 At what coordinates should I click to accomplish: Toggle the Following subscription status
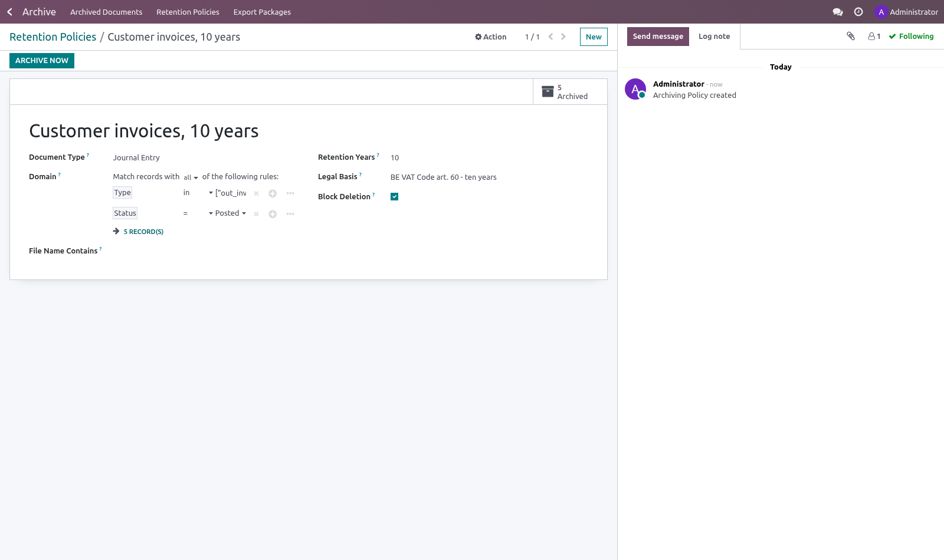tap(911, 37)
